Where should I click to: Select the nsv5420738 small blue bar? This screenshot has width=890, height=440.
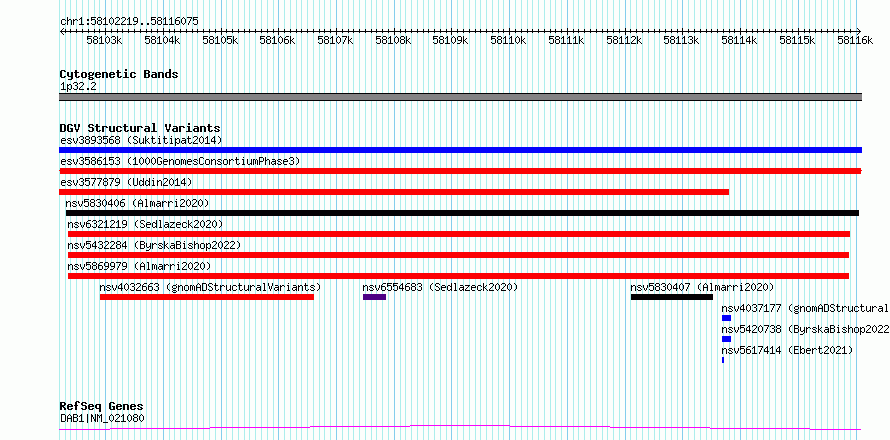coord(727,339)
